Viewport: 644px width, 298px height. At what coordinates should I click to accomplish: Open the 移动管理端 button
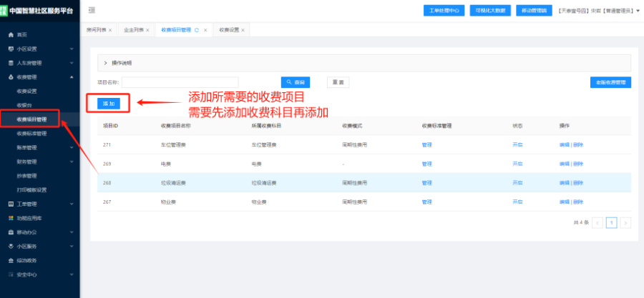534,11
